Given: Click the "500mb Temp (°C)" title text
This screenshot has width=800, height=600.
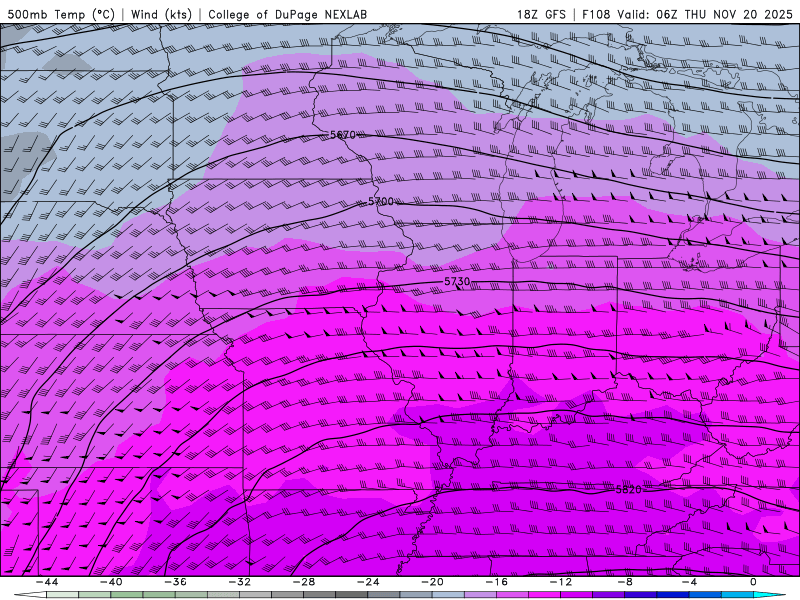Looking at the screenshot, I should click(61, 14).
